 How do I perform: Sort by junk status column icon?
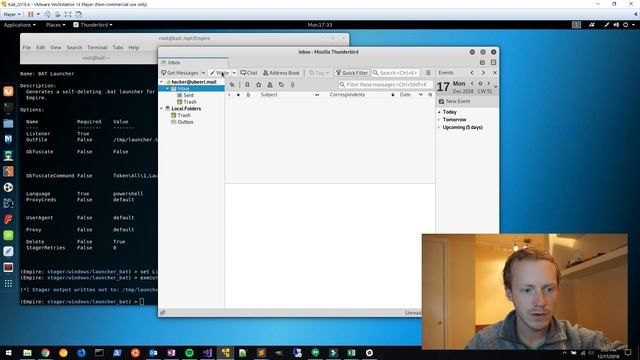[x=393, y=94]
